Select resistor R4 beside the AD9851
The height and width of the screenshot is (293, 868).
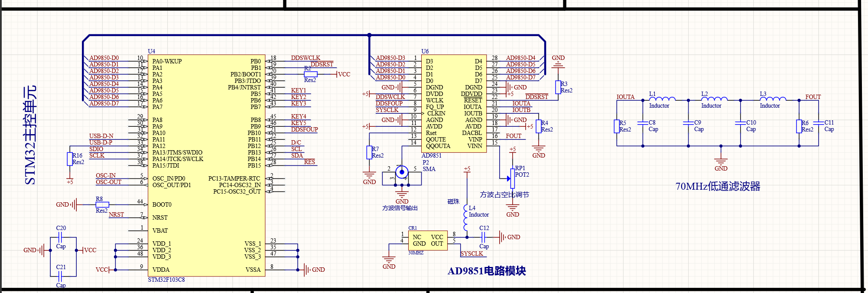click(x=539, y=126)
